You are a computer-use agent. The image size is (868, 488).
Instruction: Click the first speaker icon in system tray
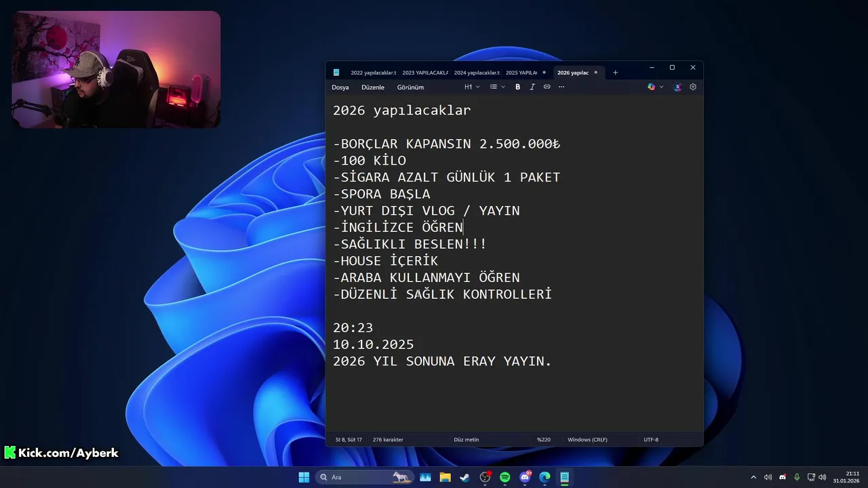[768, 477]
